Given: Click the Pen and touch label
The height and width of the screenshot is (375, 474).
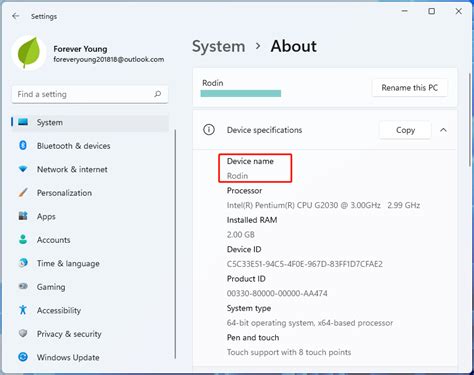Looking at the screenshot, I should (x=253, y=338).
